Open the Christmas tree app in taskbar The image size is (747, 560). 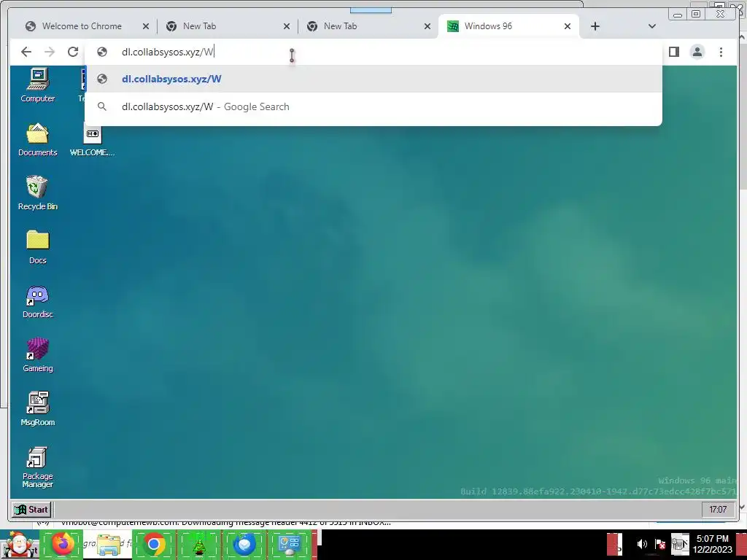[199, 544]
